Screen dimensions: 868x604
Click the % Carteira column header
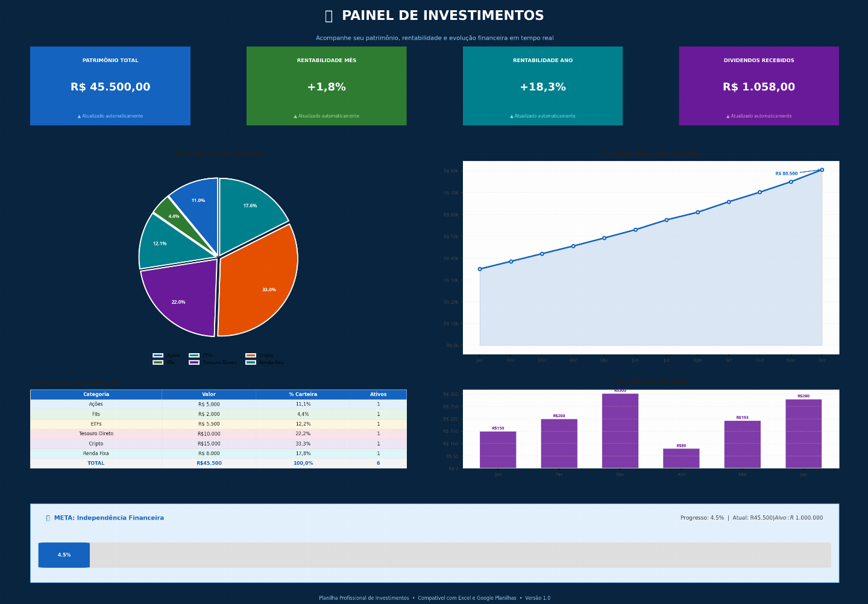tap(303, 394)
